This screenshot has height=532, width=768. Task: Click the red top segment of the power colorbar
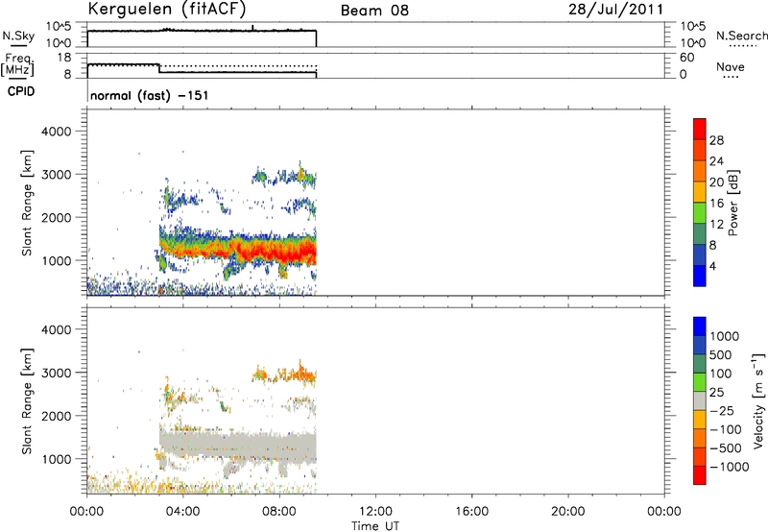pos(700,129)
